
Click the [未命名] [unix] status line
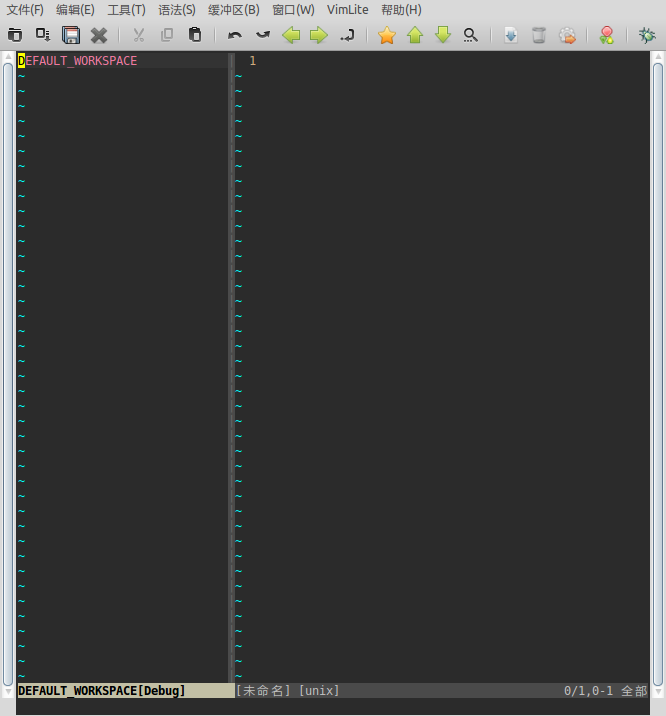pos(288,690)
